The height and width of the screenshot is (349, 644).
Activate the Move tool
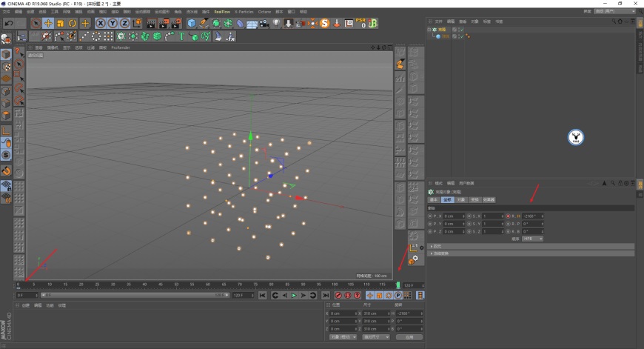pos(48,24)
